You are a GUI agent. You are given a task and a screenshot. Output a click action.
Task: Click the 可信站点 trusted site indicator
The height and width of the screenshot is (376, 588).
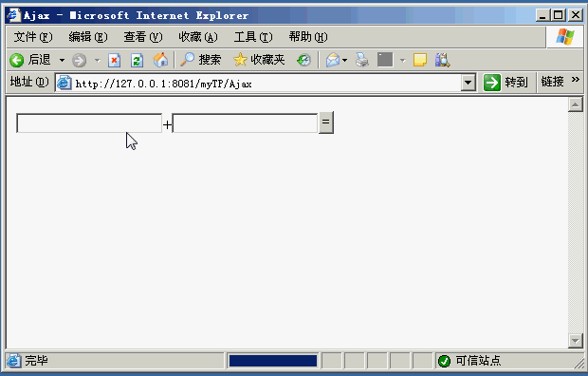(x=469, y=361)
